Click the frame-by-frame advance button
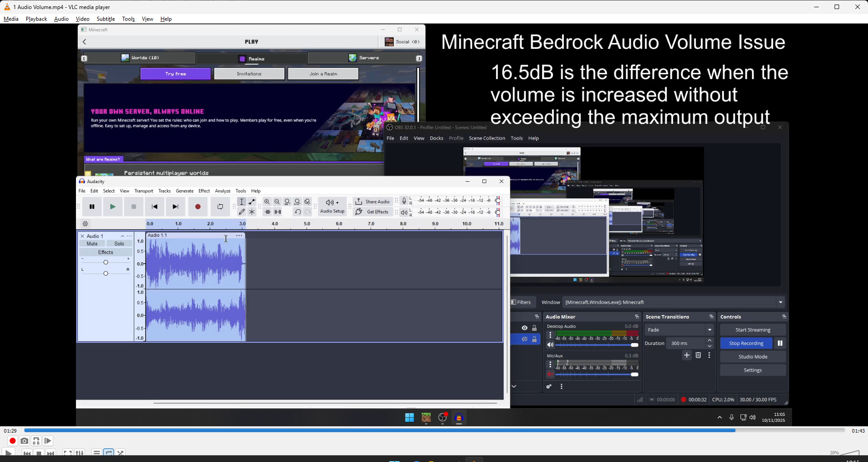This screenshot has height=462, width=868. point(48,441)
